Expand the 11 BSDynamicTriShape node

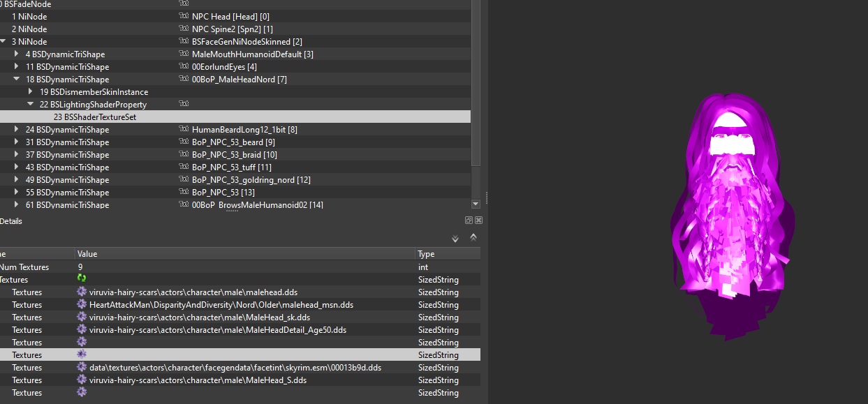click(17, 66)
